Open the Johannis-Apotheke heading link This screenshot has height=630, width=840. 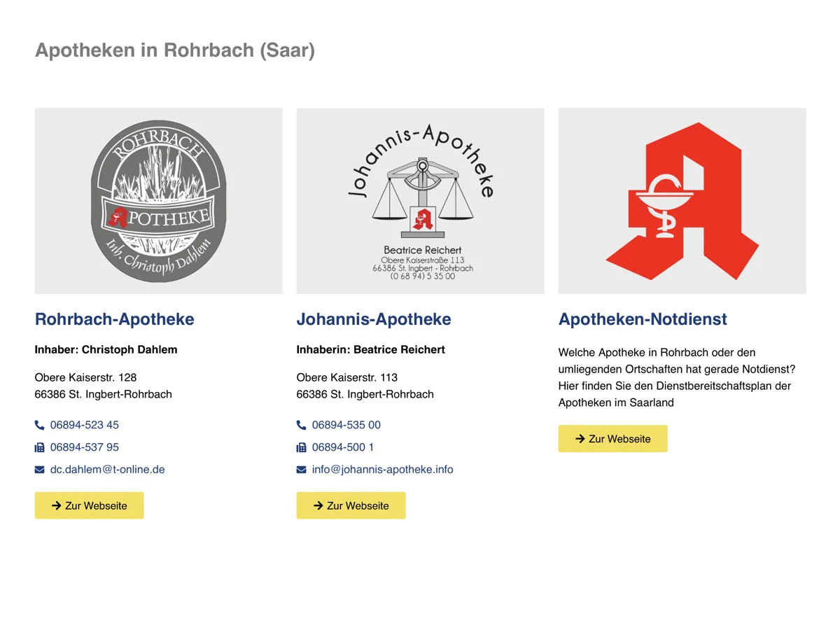point(374,319)
